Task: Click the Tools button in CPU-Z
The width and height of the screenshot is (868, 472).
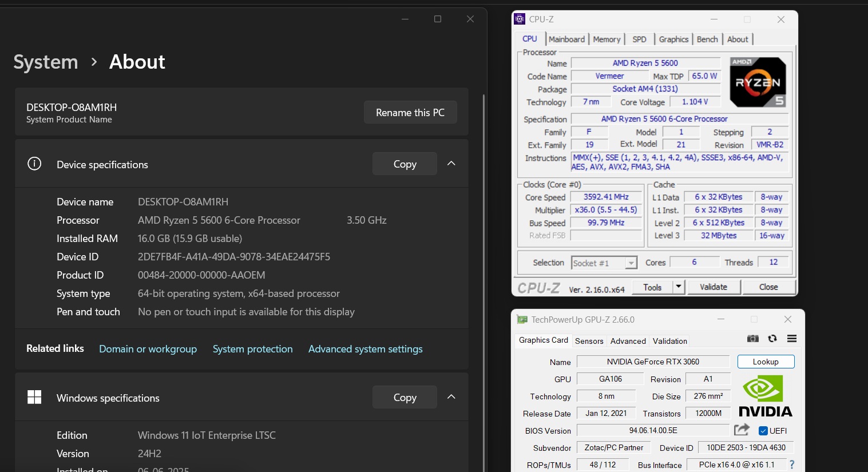Action: click(x=652, y=287)
